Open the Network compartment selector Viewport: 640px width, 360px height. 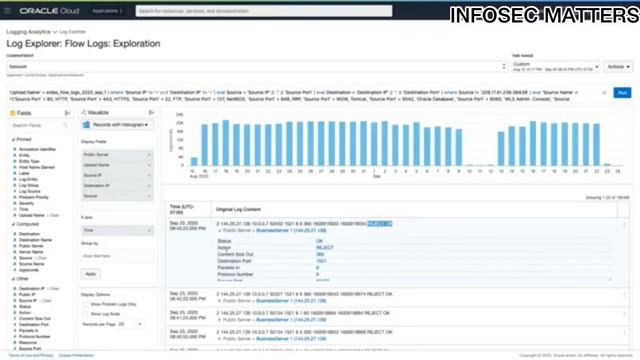click(x=257, y=67)
